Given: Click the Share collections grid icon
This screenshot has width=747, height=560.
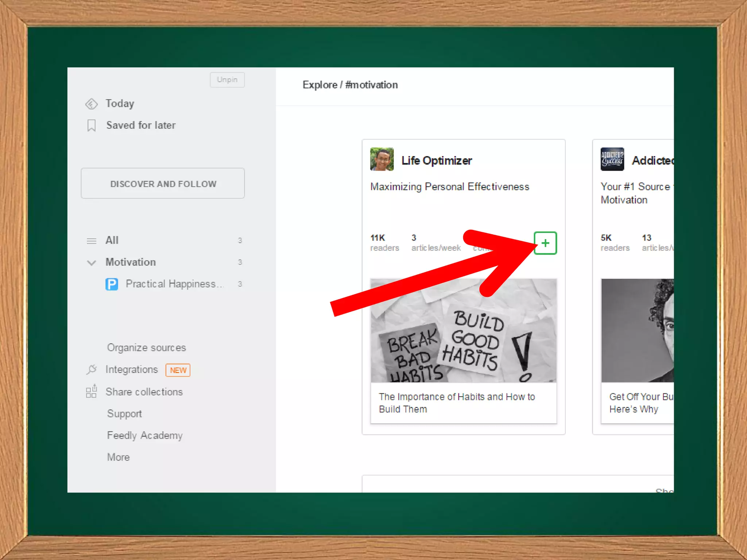Looking at the screenshot, I should click(91, 392).
